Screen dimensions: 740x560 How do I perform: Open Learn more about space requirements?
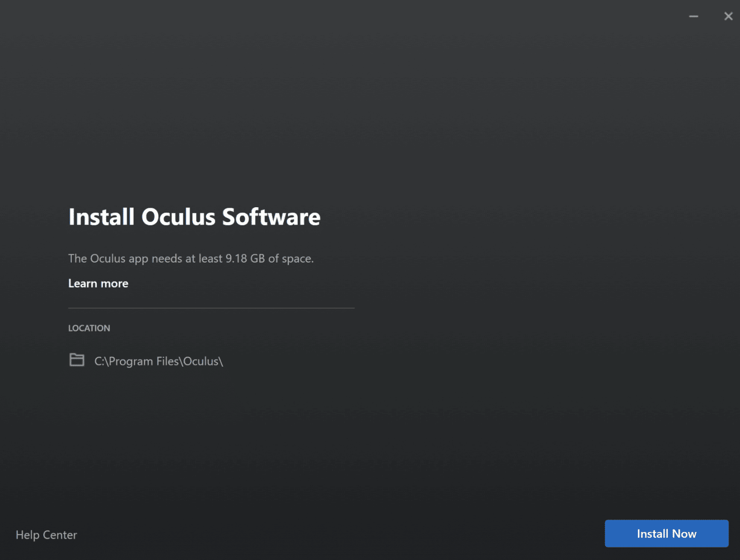click(x=98, y=283)
